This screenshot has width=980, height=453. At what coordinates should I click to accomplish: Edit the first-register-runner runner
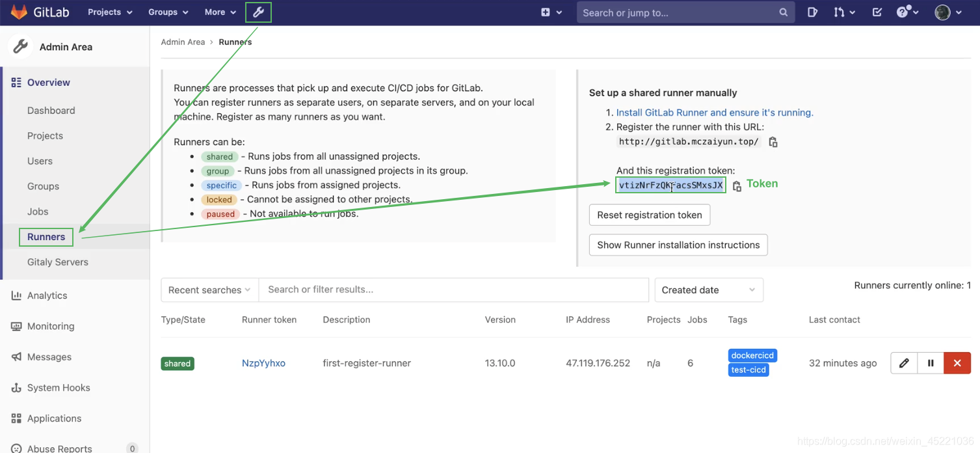904,363
